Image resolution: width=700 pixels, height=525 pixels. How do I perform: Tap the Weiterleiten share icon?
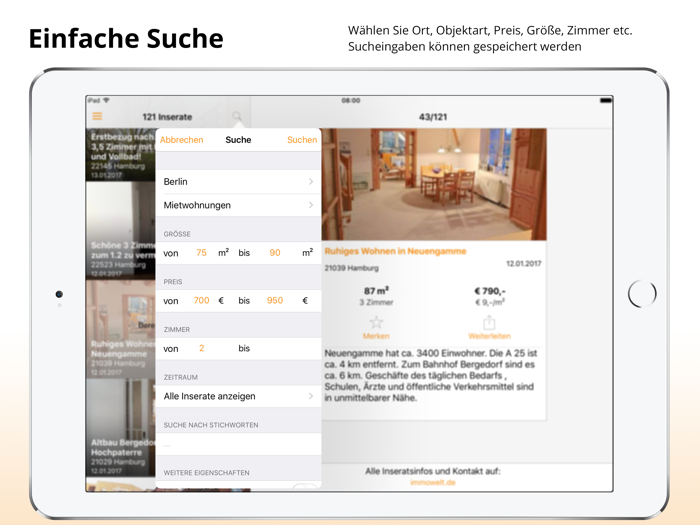[489, 322]
